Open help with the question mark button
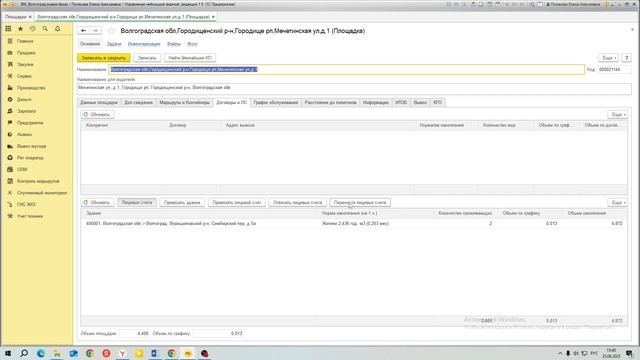Image resolution: width=640 pixels, height=360 pixels. pyautogui.click(x=626, y=58)
